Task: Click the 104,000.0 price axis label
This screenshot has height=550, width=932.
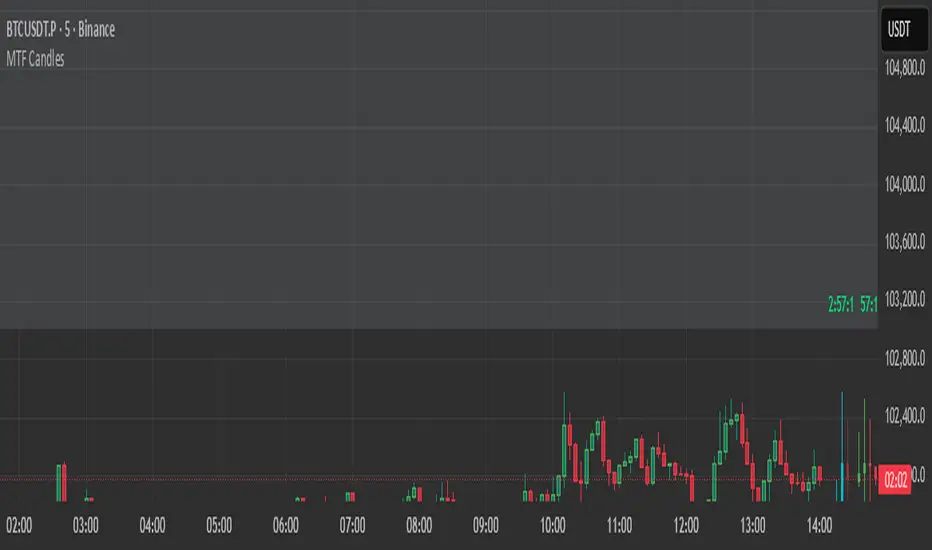Action: click(x=905, y=184)
